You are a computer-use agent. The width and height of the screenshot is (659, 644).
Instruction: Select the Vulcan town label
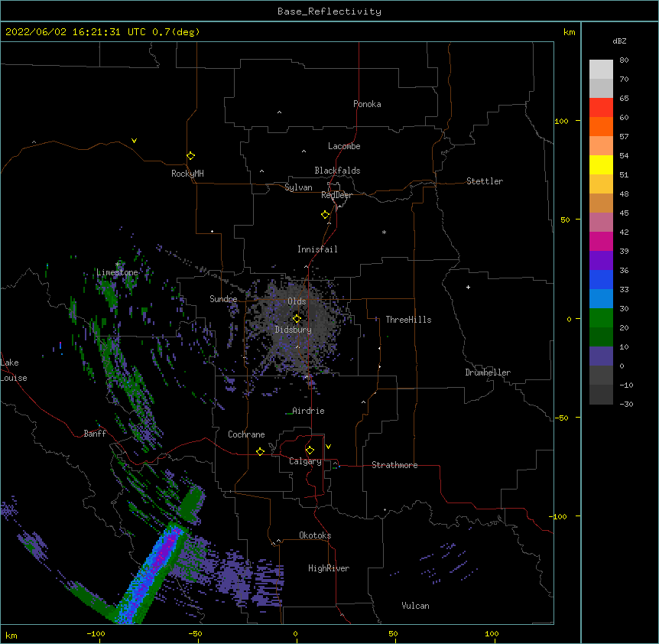click(x=415, y=606)
